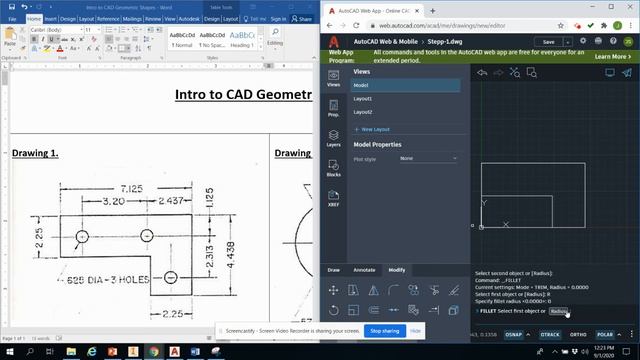
Task: Toggle show paragraph marks in Word
Action: [x=149, y=48]
